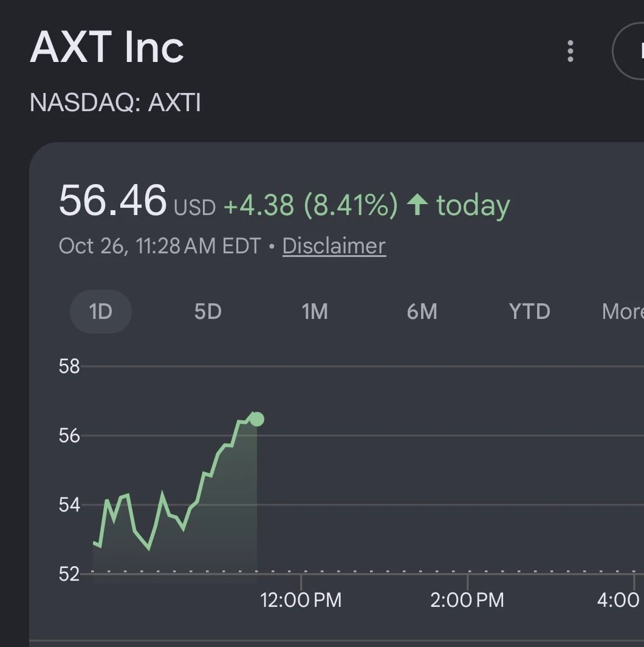644x647 pixels.
Task: Select the 1D time range tab
Action: coord(101,312)
